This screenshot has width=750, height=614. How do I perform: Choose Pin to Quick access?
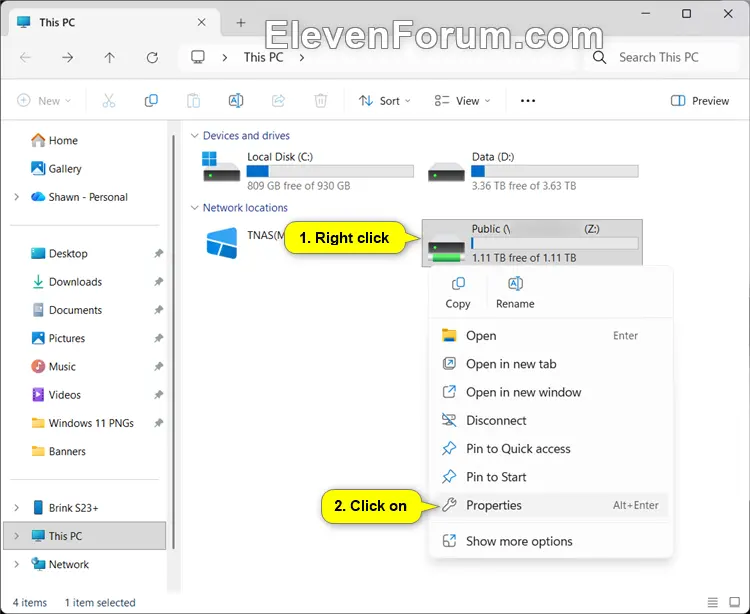[x=551, y=449]
